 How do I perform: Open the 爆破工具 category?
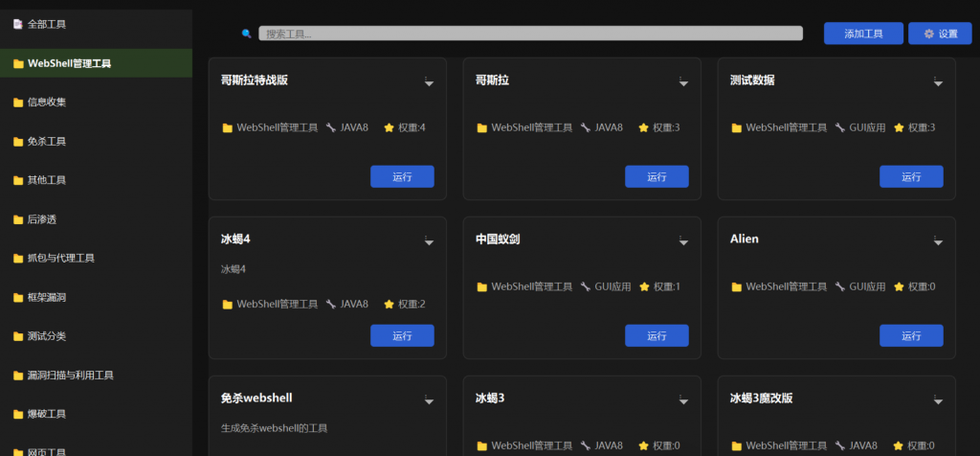[96, 414]
